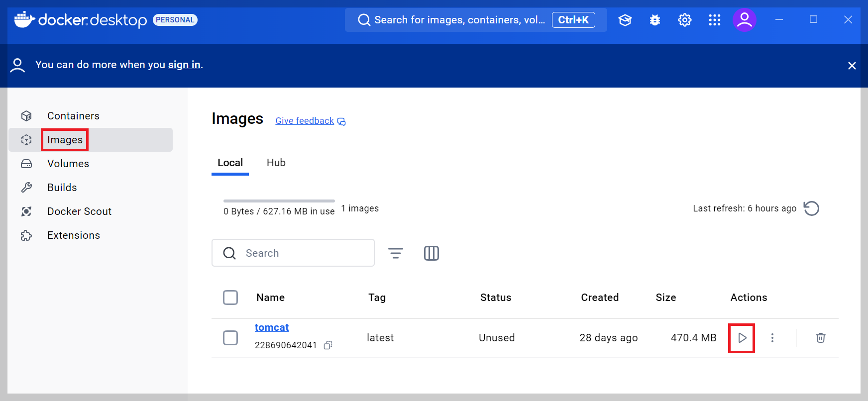Open the Learning Center graduation cap icon
The image size is (868, 401).
[x=625, y=20]
